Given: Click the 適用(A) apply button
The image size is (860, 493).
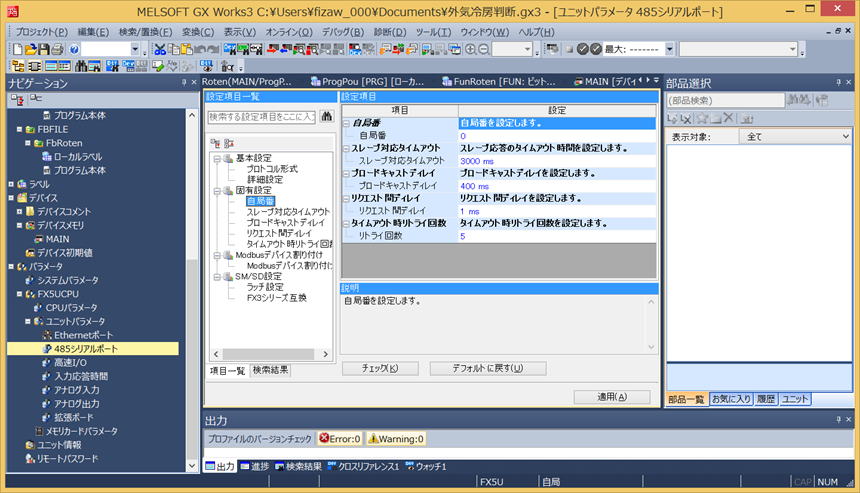Looking at the screenshot, I should [x=612, y=396].
